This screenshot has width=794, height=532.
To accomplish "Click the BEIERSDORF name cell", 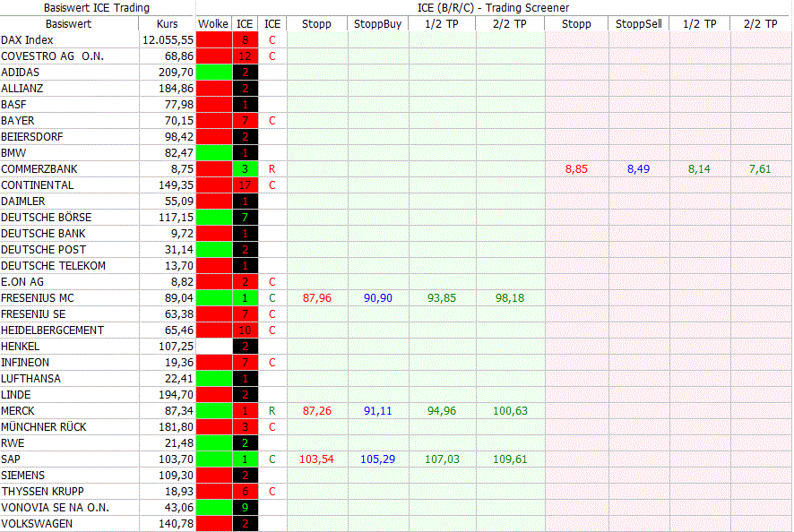I will (x=32, y=137).
